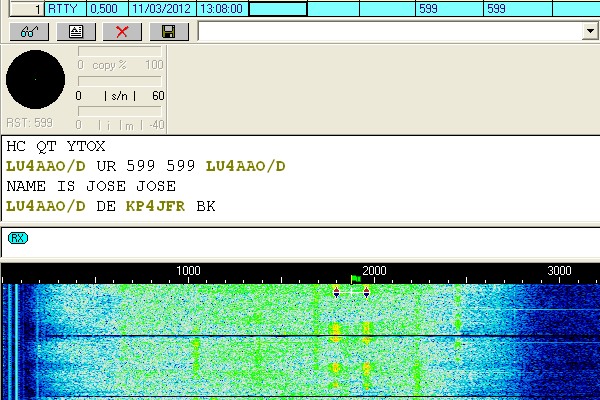The image size is (600, 400).
Task: Click the binoculars lookup button
Action: [x=29, y=31]
